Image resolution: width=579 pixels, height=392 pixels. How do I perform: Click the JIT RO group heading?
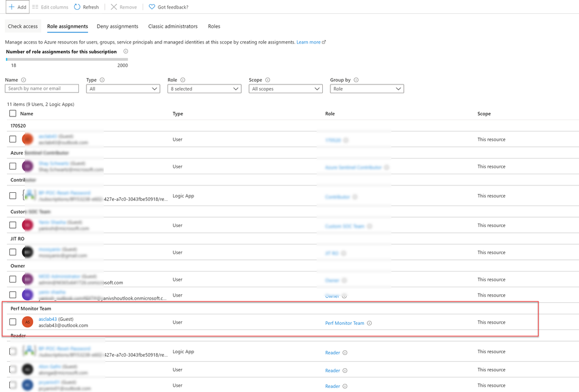17,239
